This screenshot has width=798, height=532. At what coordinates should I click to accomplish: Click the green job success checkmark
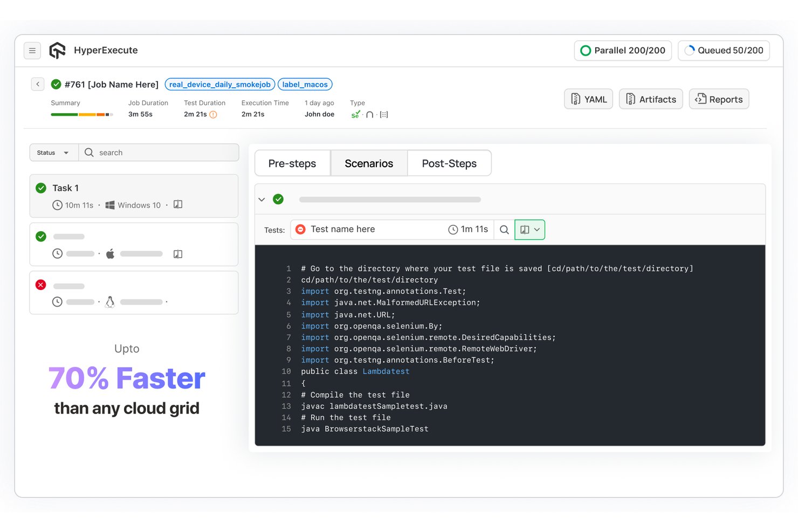56,84
